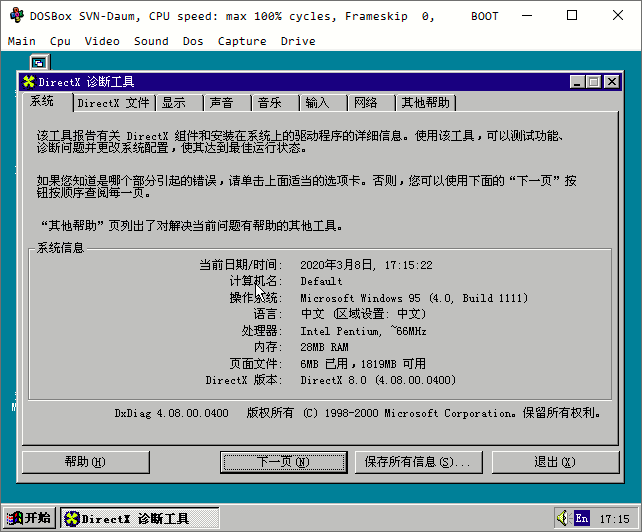This screenshot has width=642, height=532.
Task: Click the computer name value Default
Action: point(321,281)
